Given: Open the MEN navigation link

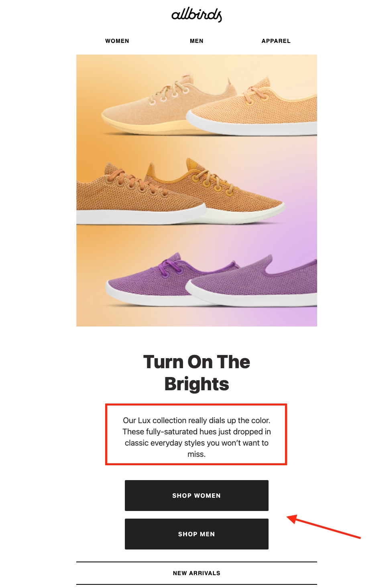Looking at the screenshot, I should click(197, 41).
